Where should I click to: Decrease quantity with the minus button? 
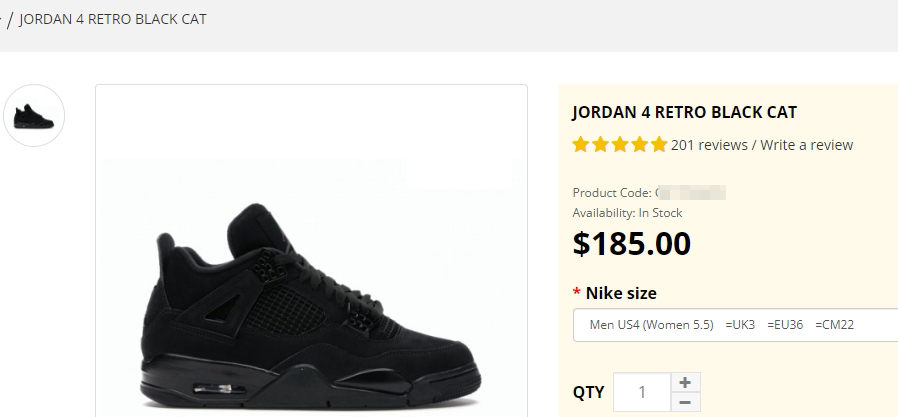point(684,402)
